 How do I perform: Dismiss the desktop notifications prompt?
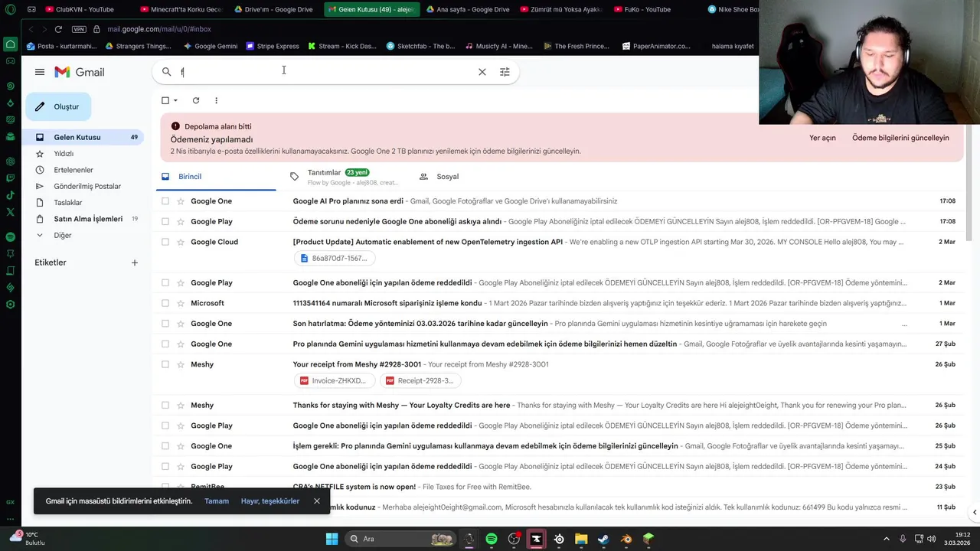[x=317, y=501]
